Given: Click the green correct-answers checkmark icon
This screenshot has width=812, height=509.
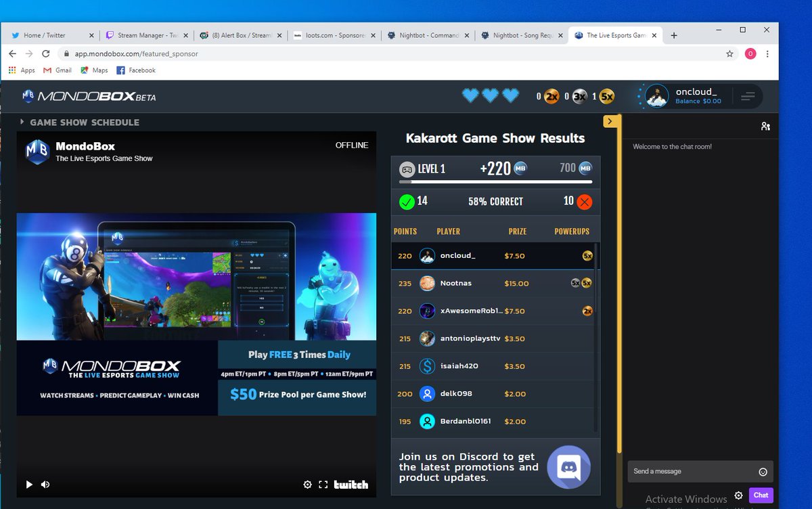Looking at the screenshot, I should click(407, 202).
